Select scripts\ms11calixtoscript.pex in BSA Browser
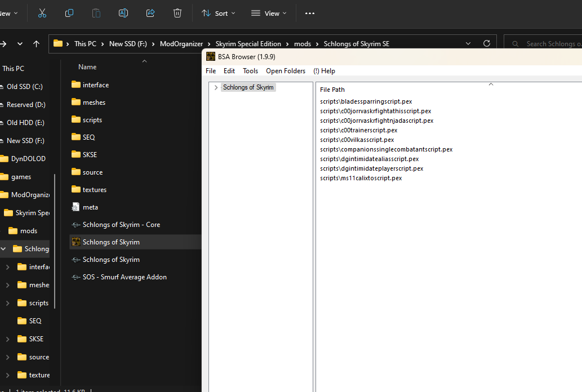The image size is (582, 392). (361, 178)
